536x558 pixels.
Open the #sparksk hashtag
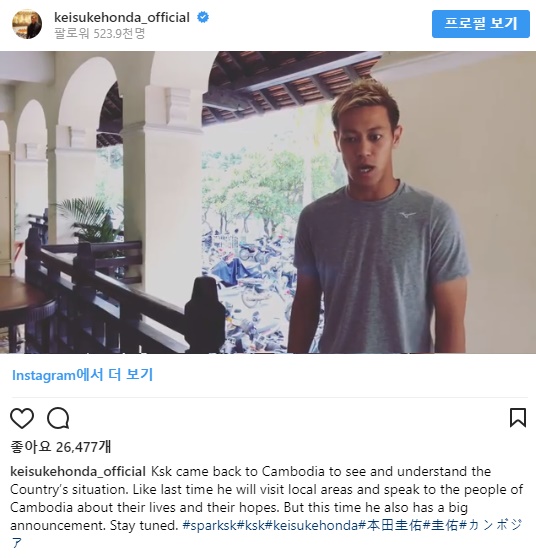point(209,525)
